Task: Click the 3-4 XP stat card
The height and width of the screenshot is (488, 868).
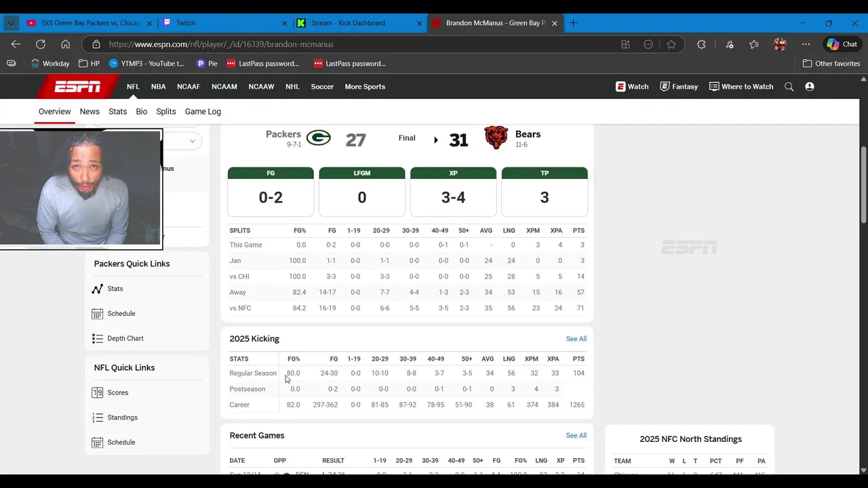Action: pos(453,192)
